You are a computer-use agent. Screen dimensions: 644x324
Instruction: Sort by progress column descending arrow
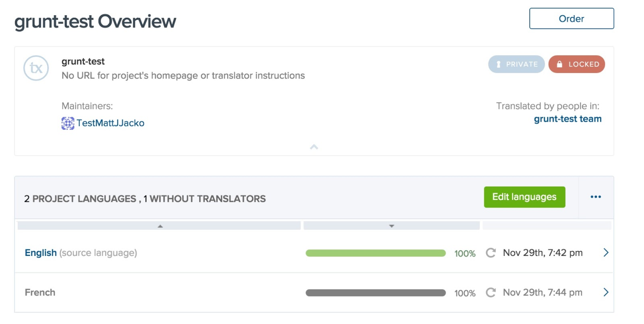tap(392, 226)
